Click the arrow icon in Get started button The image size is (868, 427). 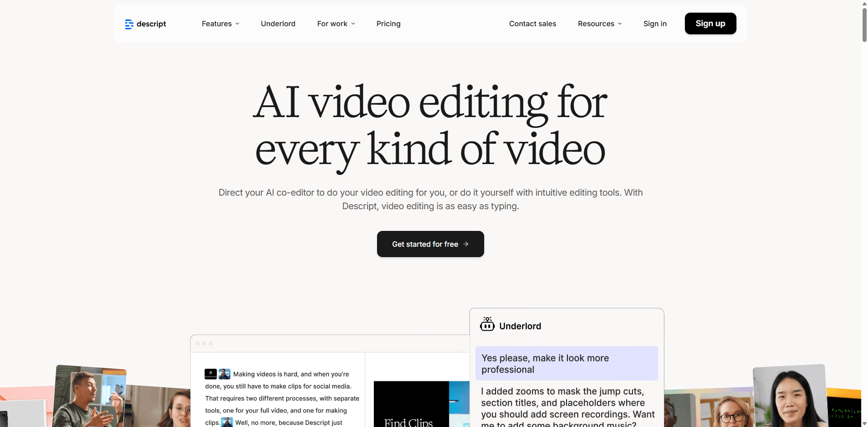(466, 244)
